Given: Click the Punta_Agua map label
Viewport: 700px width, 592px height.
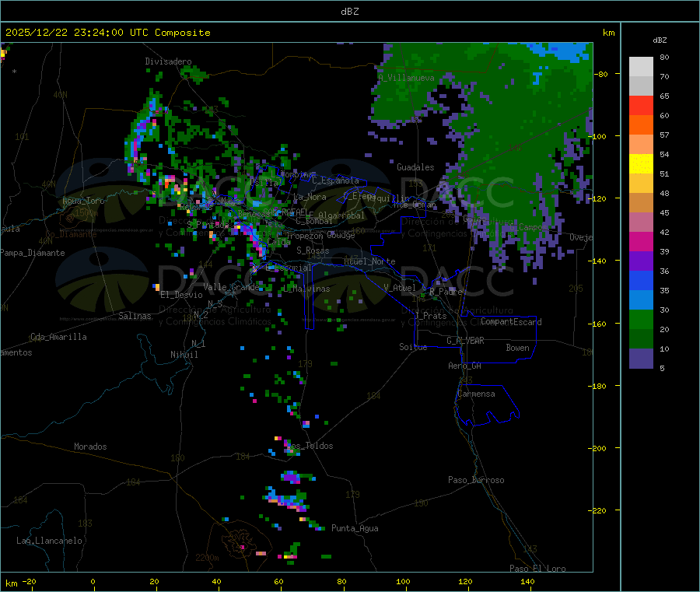Looking at the screenshot, I should point(355,529).
